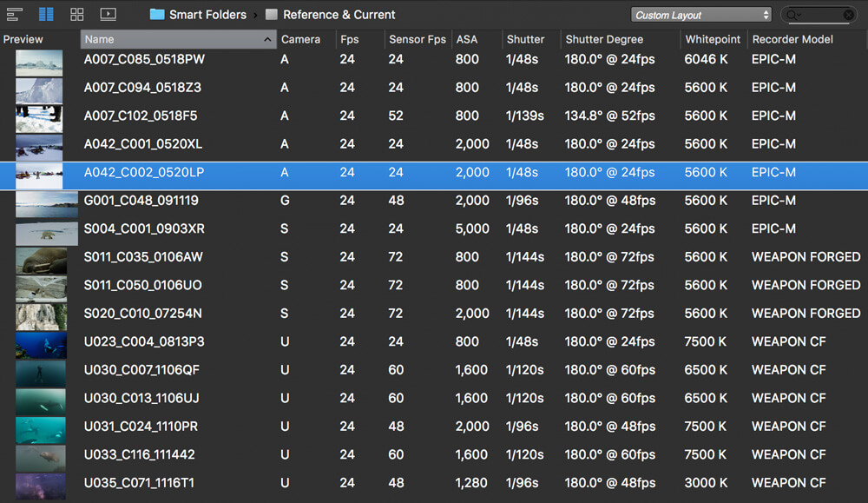Clear the search field with the X icon

[x=848, y=15]
